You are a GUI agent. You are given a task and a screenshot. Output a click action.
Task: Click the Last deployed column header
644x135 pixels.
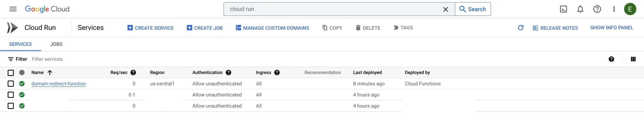pos(367,73)
